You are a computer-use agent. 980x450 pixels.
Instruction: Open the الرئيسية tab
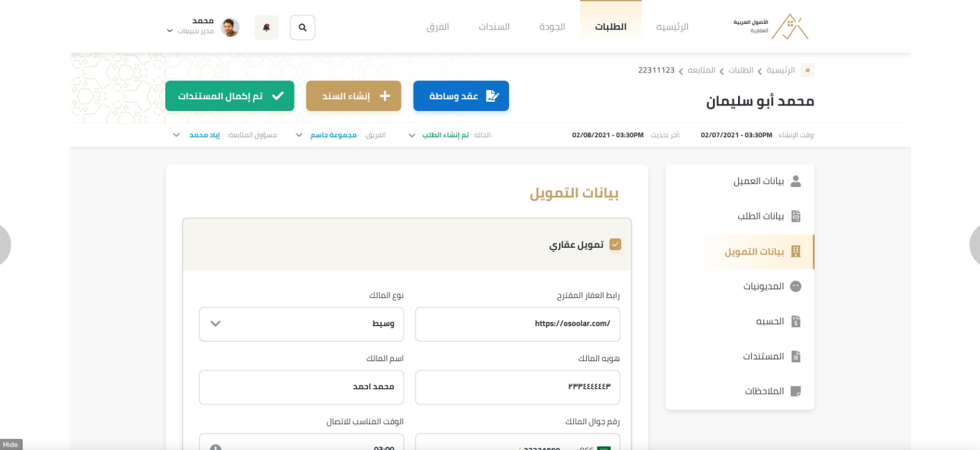[x=672, y=27]
